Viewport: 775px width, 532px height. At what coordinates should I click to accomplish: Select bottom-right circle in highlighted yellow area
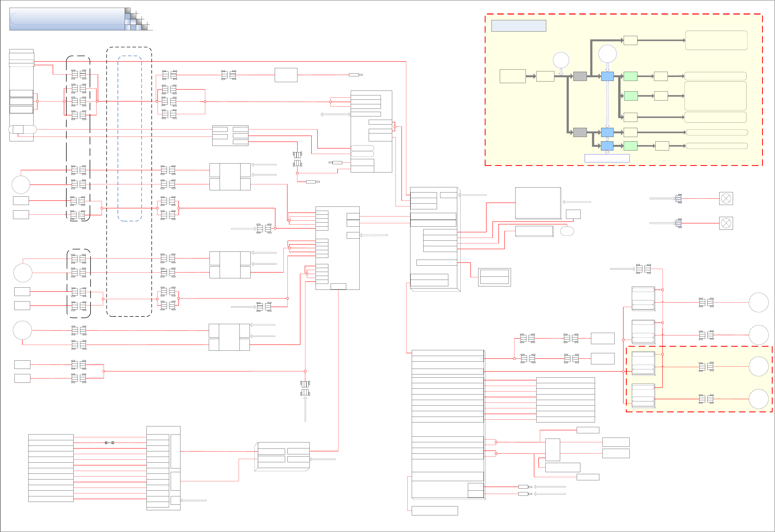759,399
